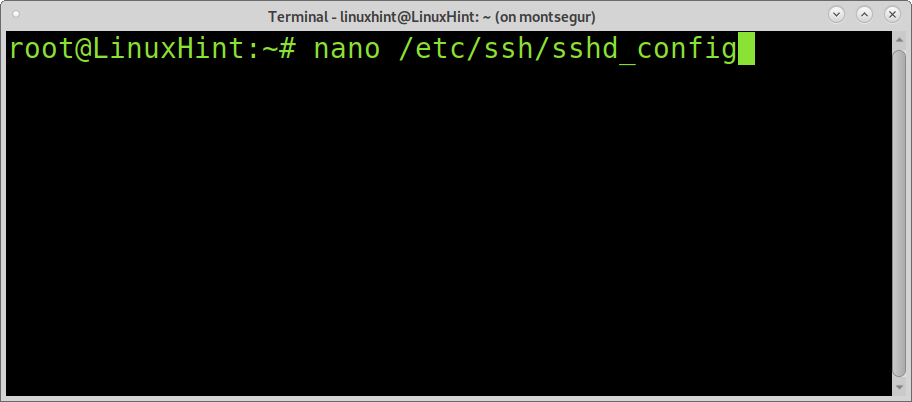
Task: Click the word 'nano' in the command
Action: (347, 49)
